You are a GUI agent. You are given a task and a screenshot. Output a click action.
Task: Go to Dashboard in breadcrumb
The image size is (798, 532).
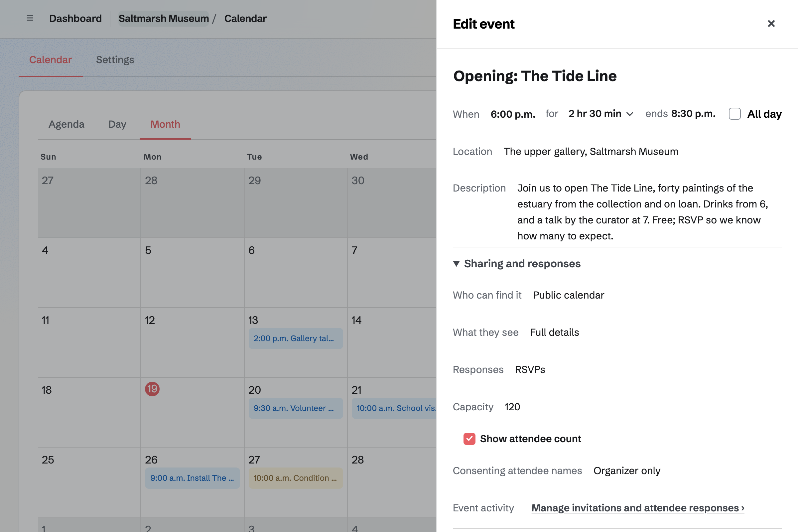click(75, 18)
